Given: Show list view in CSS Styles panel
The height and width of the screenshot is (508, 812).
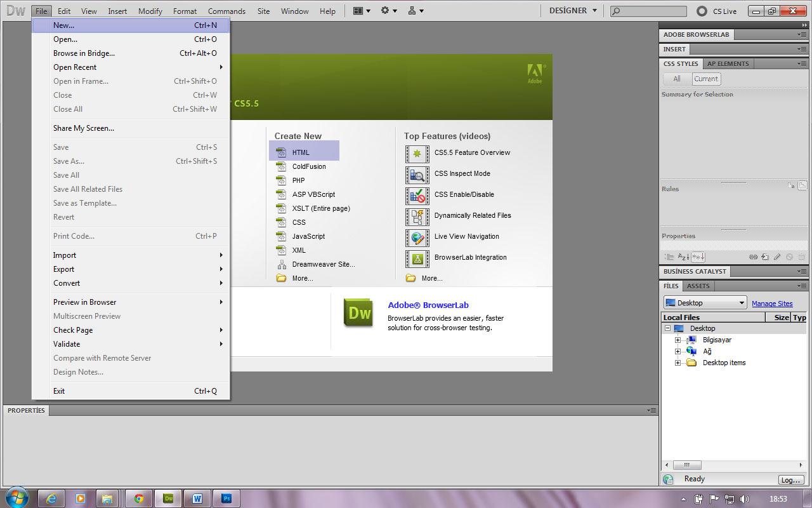Looking at the screenshot, I should click(x=683, y=257).
